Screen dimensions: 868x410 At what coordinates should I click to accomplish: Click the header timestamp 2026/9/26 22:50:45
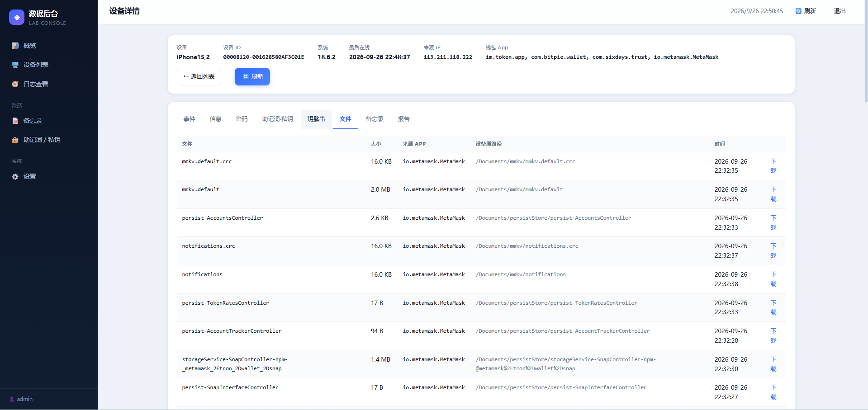pos(757,11)
